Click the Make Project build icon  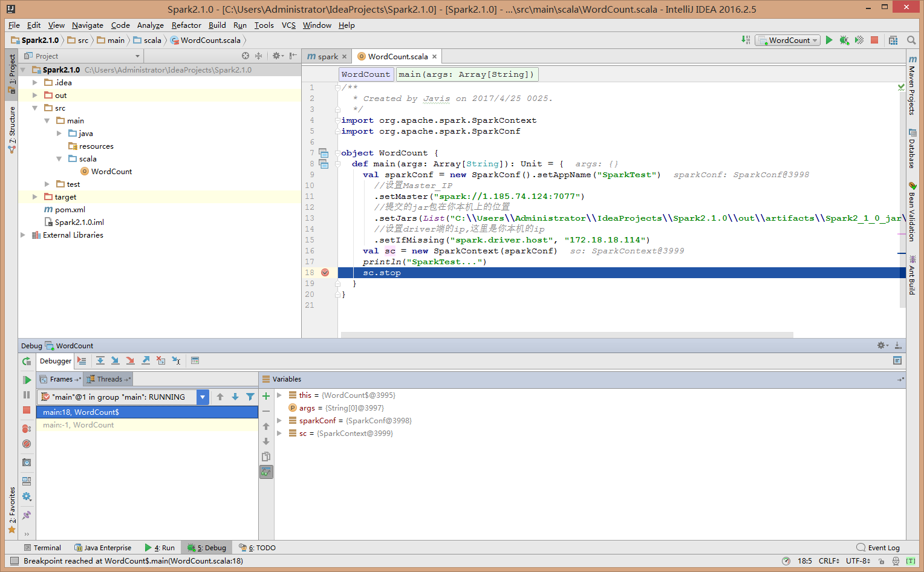(746, 40)
